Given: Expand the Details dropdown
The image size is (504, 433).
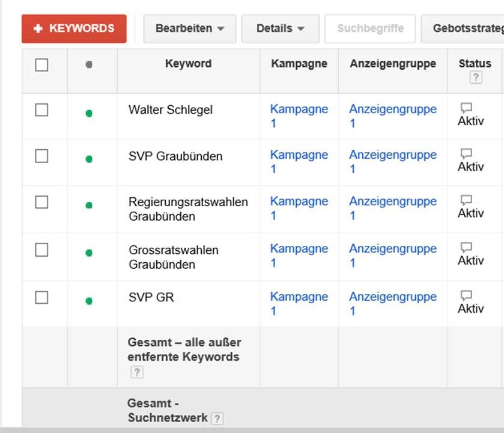Looking at the screenshot, I should (x=280, y=29).
